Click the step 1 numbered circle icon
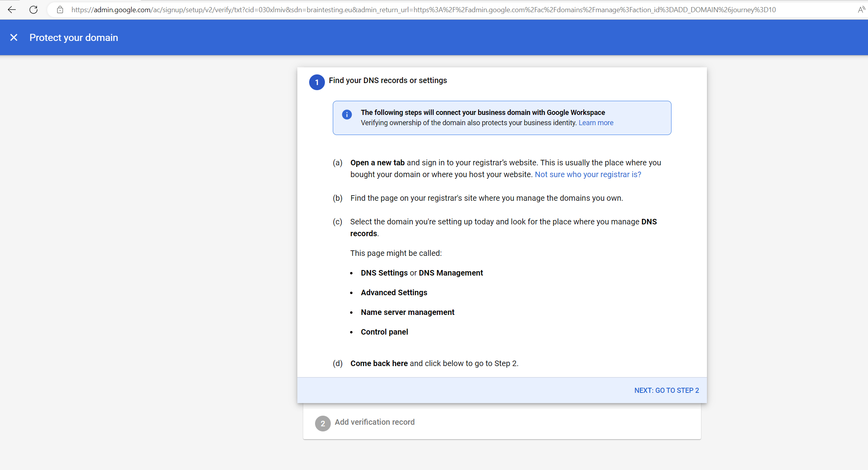 [x=317, y=82]
